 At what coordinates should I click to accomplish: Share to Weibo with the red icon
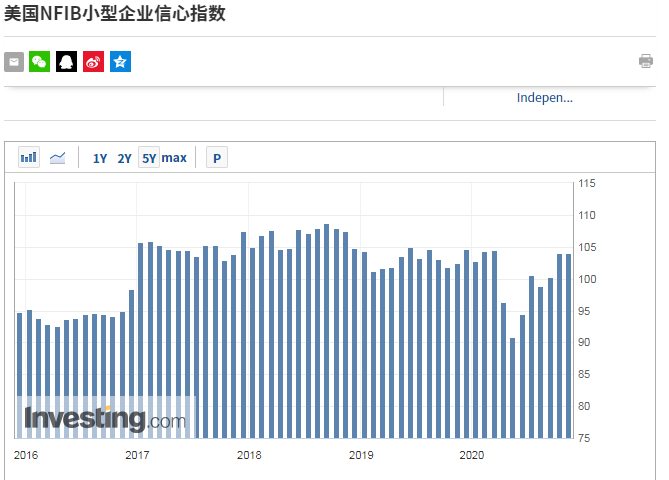pyautogui.click(x=93, y=62)
